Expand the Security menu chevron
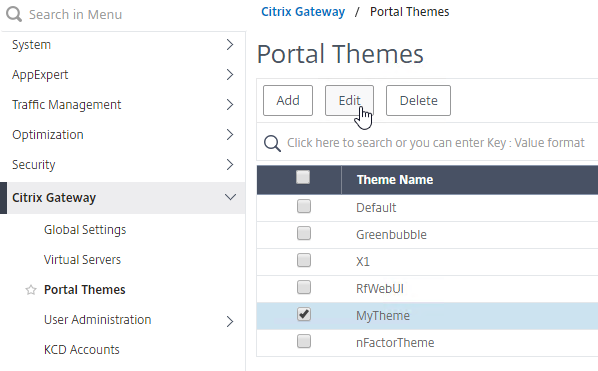 click(x=230, y=165)
